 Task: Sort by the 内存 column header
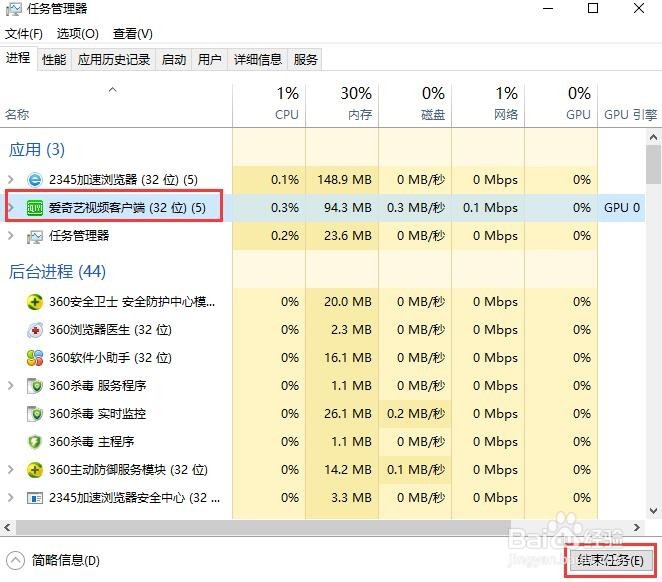click(x=342, y=104)
